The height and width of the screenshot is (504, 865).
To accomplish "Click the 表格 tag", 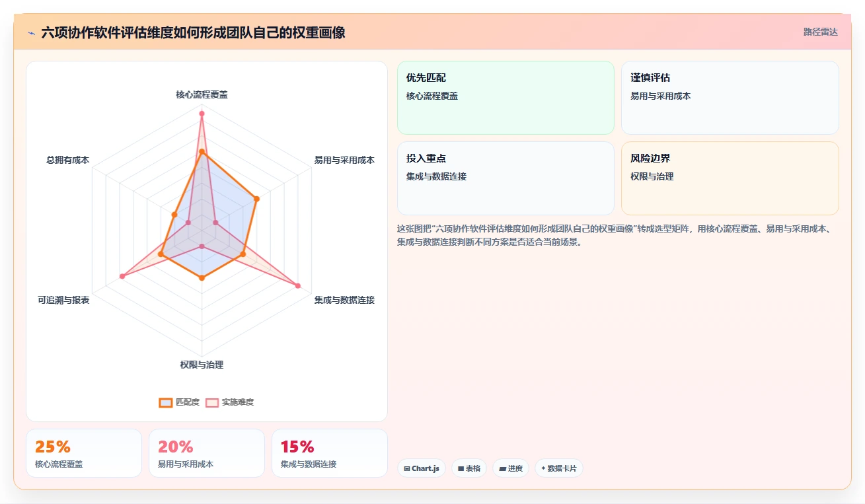I will [x=469, y=468].
